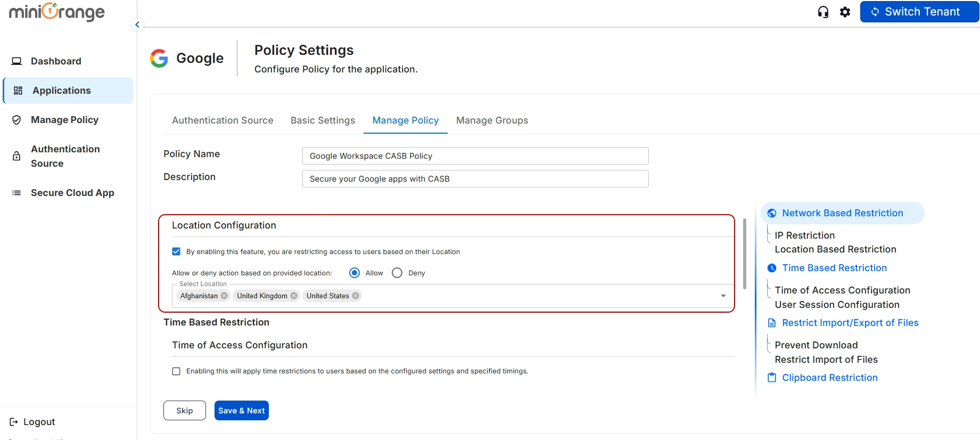Click the Logout arrow icon

[x=14, y=422]
